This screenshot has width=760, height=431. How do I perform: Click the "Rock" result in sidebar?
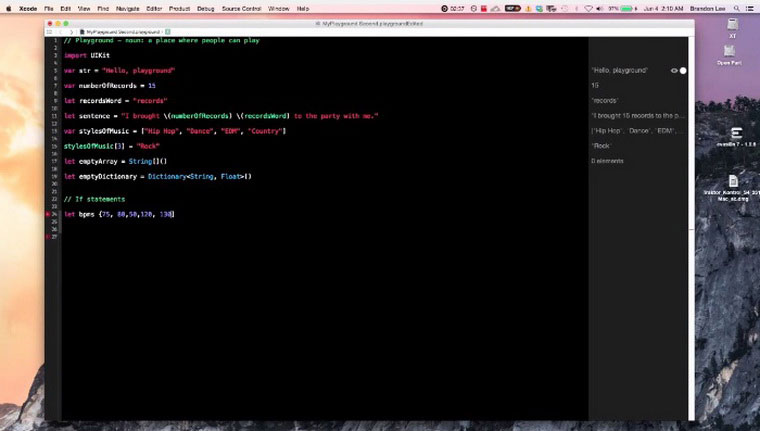point(601,146)
